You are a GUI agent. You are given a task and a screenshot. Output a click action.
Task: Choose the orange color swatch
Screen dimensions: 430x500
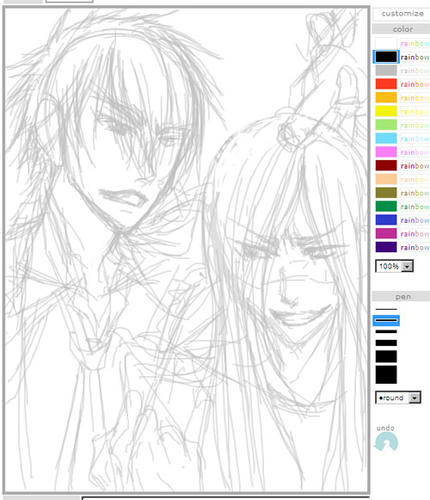point(386,98)
